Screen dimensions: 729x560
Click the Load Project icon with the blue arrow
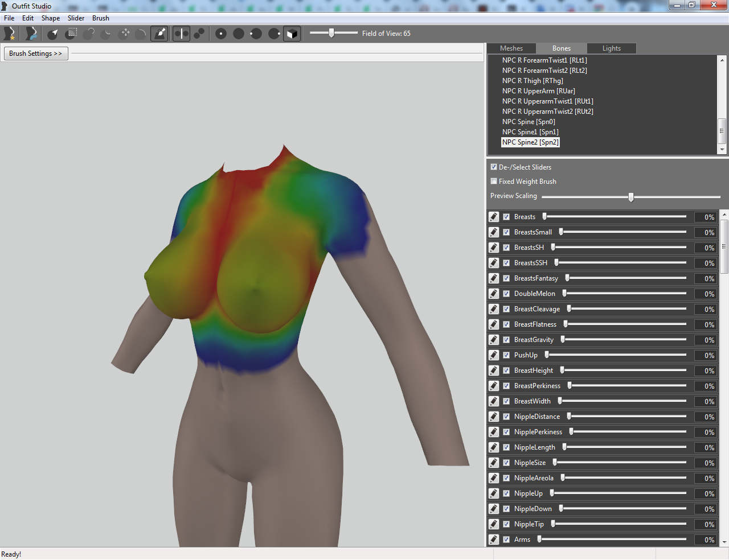tap(31, 34)
